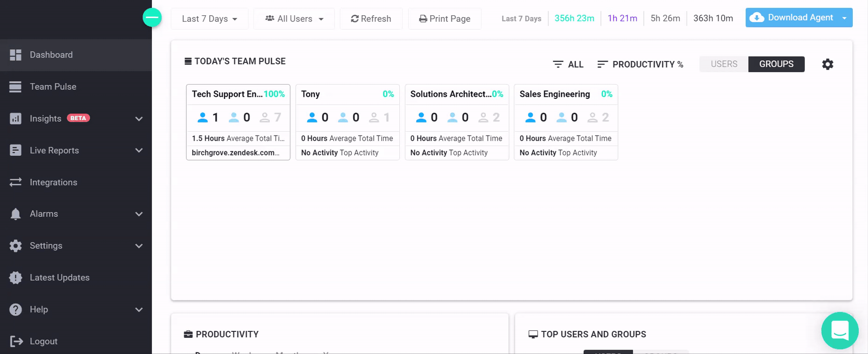This screenshot has width=868, height=354.
Task: Click the 356h 23m productive time total
Action: (574, 19)
